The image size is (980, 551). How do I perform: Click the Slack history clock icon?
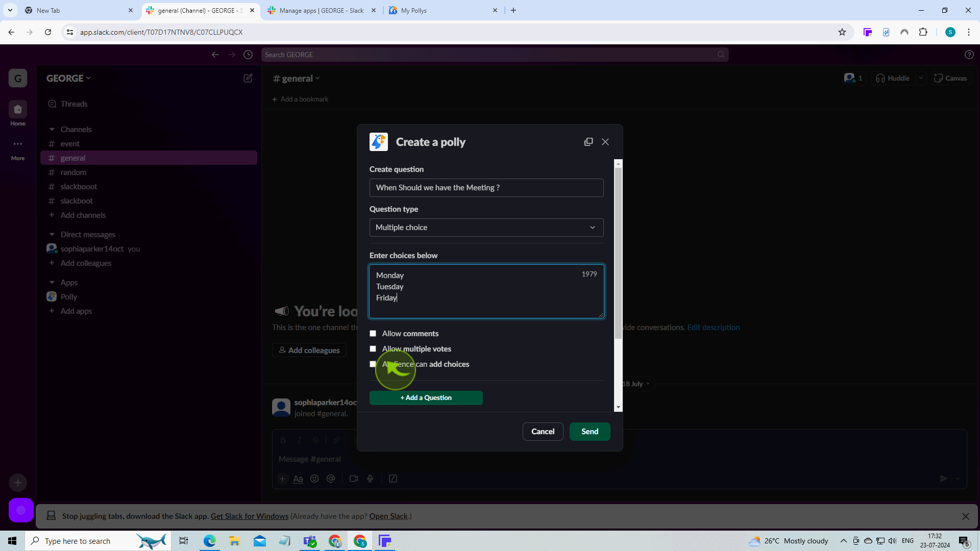point(248,55)
